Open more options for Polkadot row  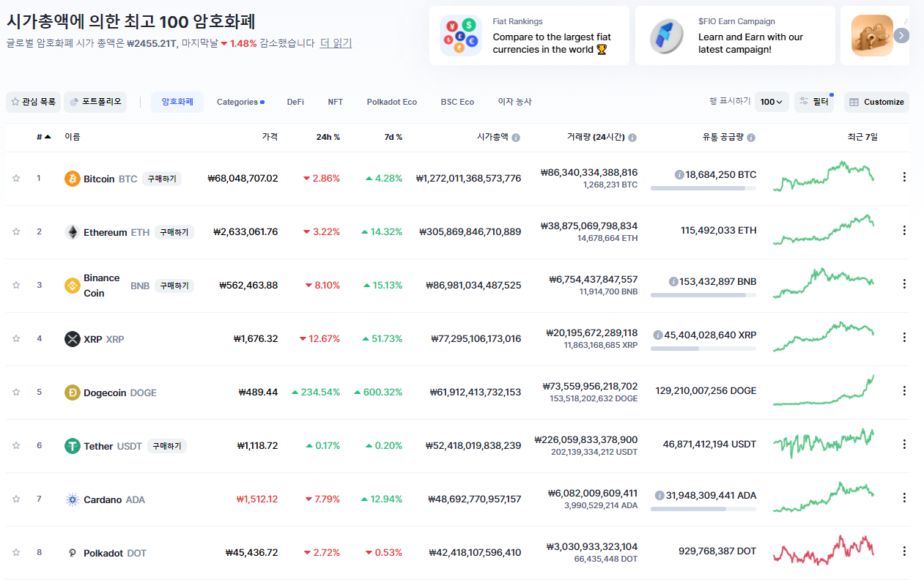pos(904,551)
